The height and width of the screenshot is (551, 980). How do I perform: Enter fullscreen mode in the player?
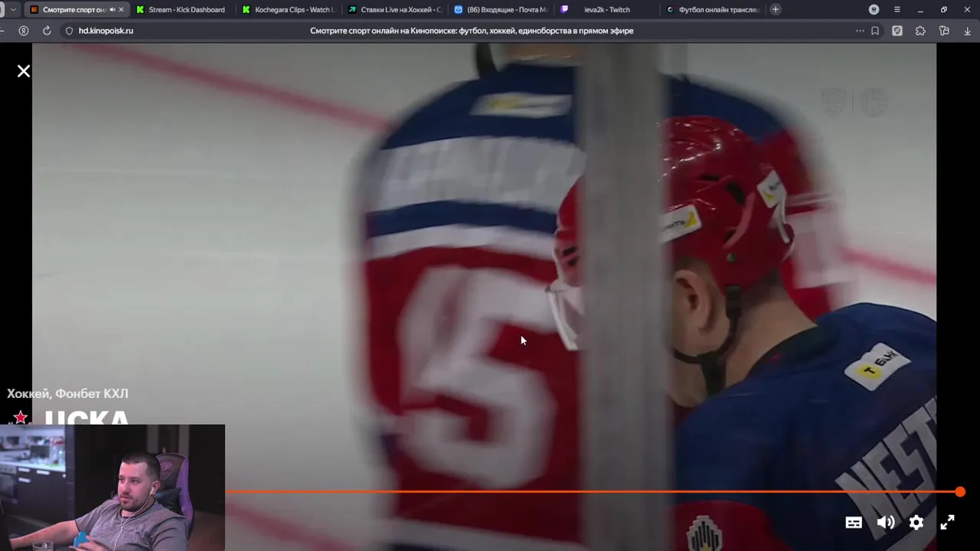[x=947, y=523]
